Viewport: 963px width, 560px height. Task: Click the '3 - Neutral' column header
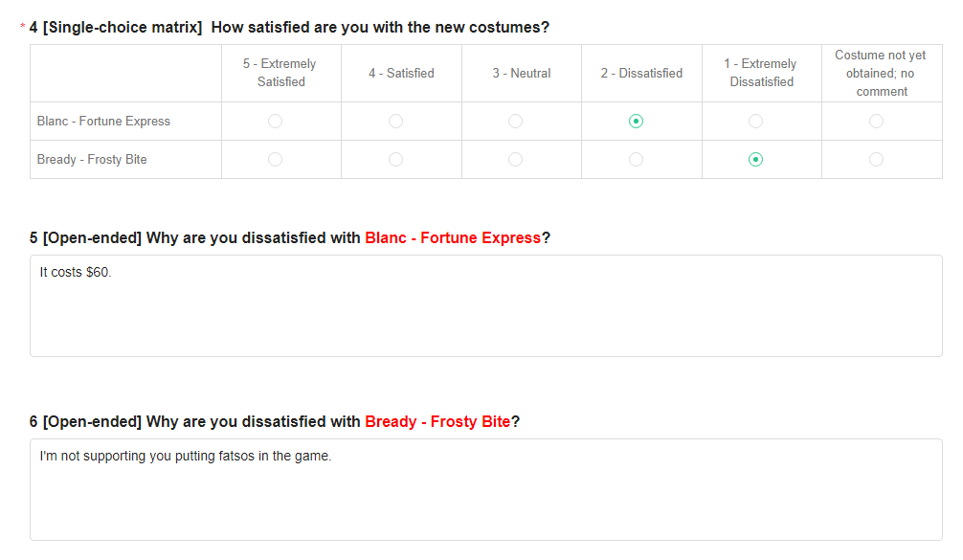pyautogui.click(x=522, y=73)
